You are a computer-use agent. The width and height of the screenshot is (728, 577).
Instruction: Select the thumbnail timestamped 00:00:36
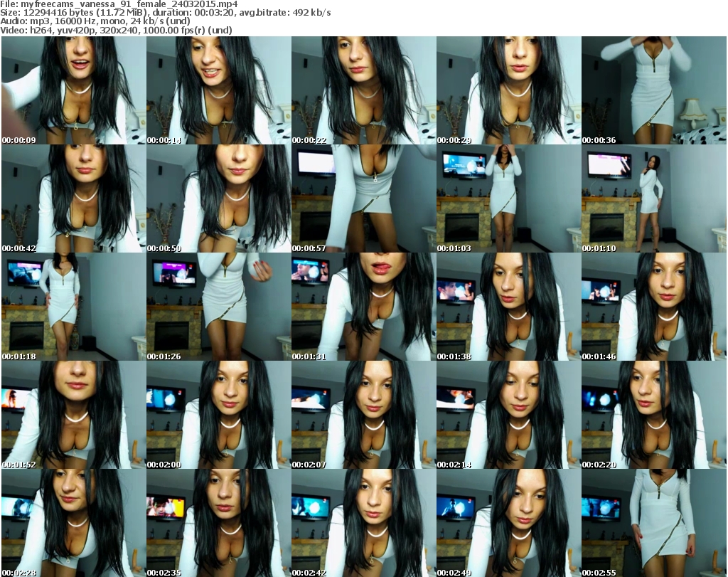click(x=654, y=90)
